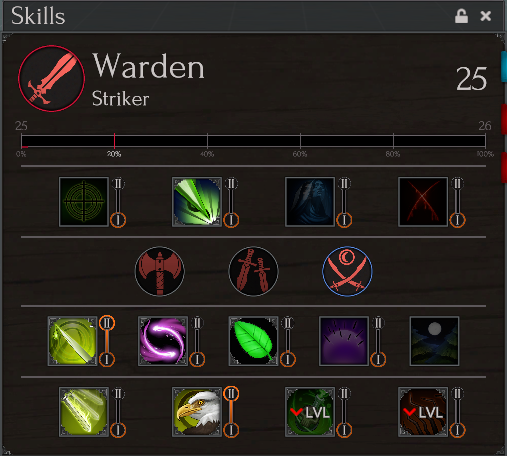Viewport: 507px width, 456px height.
Task: Set eagle skill to rank I
Action: pyautogui.click(x=231, y=430)
